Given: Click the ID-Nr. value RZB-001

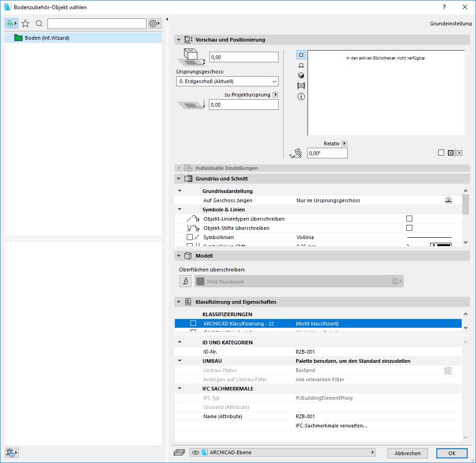Looking at the screenshot, I should click(305, 351).
